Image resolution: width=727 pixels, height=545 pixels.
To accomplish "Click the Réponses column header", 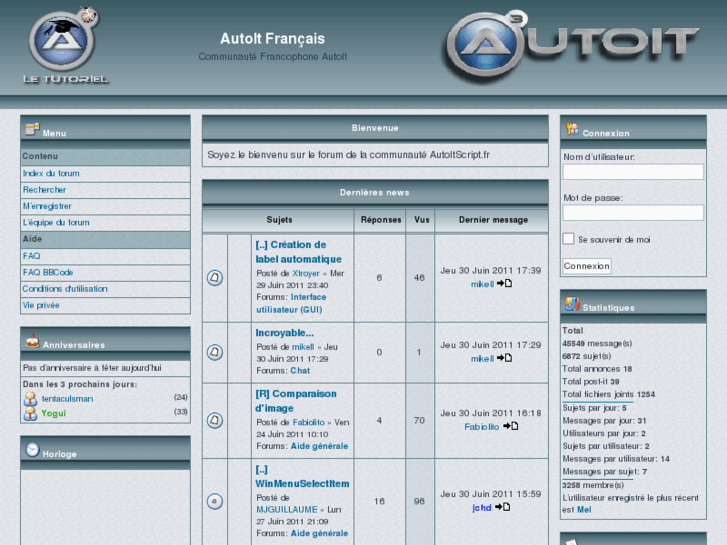I will (381, 220).
